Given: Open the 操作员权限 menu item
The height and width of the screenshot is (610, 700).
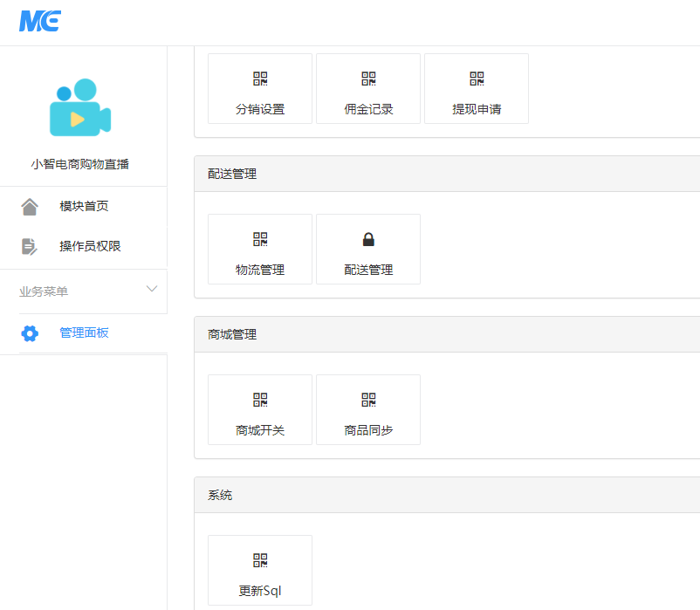Looking at the screenshot, I should click(x=90, y=246).
